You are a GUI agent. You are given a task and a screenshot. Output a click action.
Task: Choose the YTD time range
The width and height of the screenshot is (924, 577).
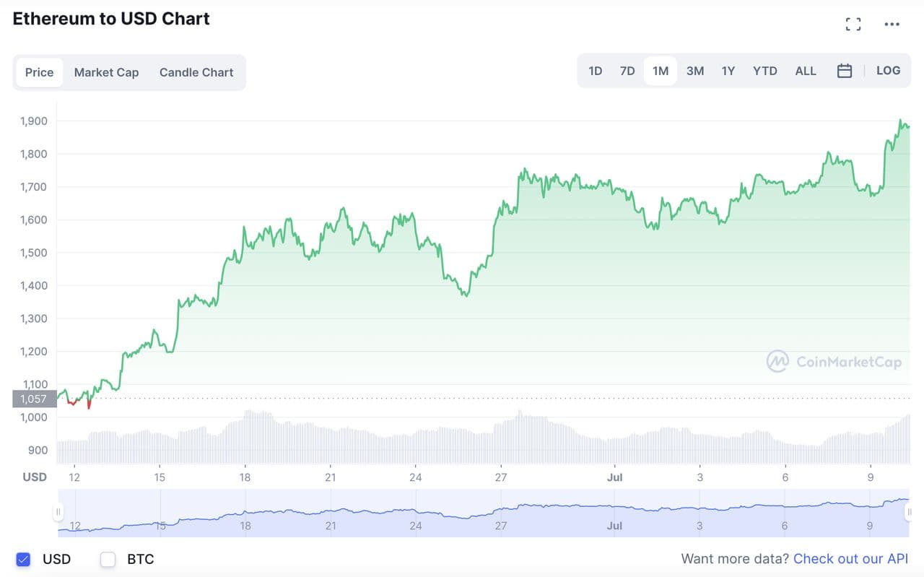coord(765,71)
